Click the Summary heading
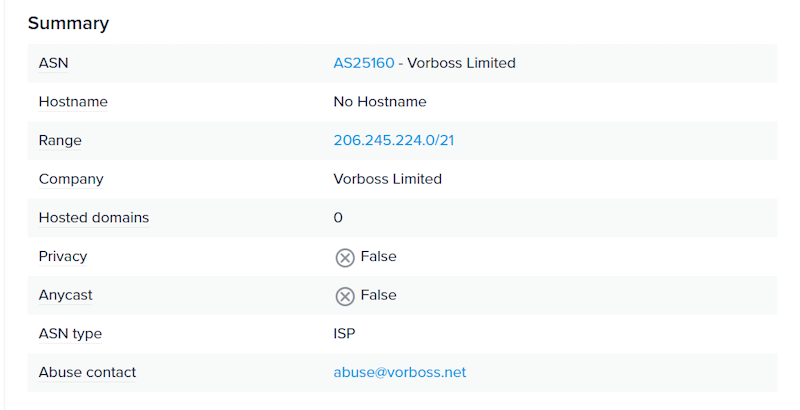Screen dimensions: 800x410 point(68,23)
